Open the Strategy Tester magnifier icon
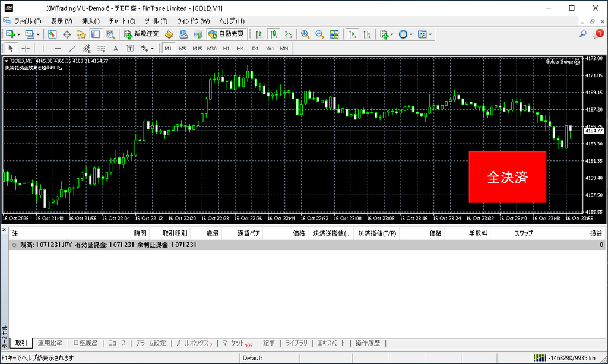The width and height of the screenshot is (608, 364). click(x=110, y=34)
